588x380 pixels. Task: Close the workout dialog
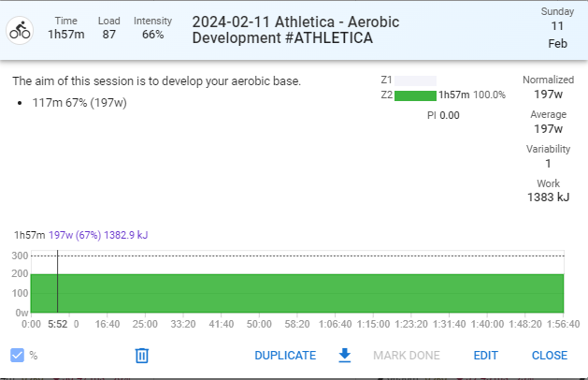550,356
